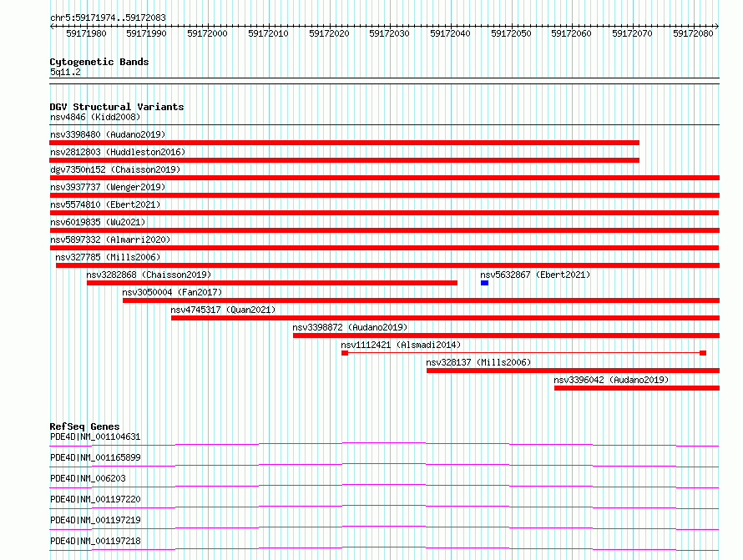Image resolution: width=743 pixels, height=560 pixels.
Task: Click the small blue nsv5632867 marker
Action: click(x=484, y=283)
